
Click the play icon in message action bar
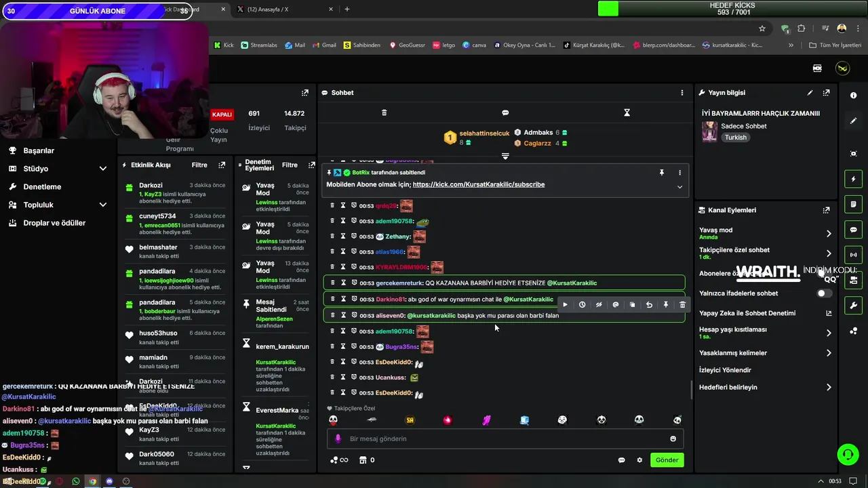pos(565,305)
